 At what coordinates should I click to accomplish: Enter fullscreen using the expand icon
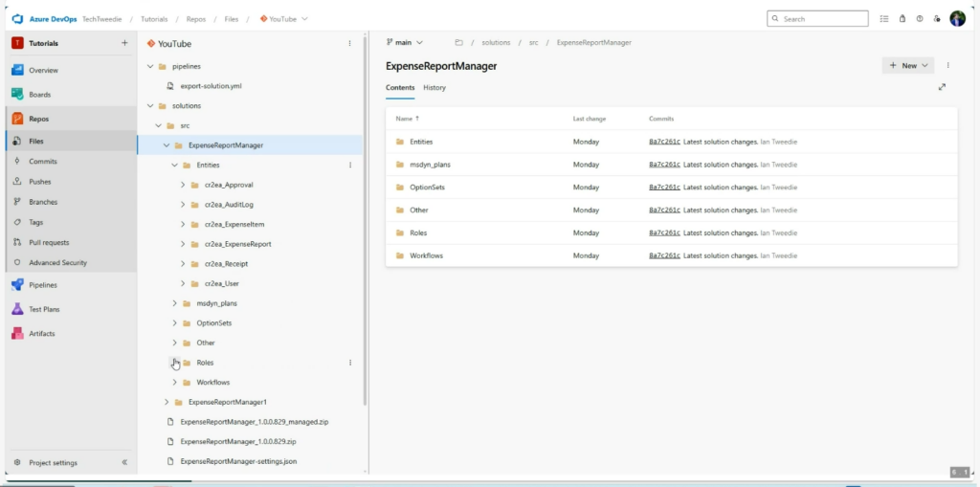coord(942,87)
